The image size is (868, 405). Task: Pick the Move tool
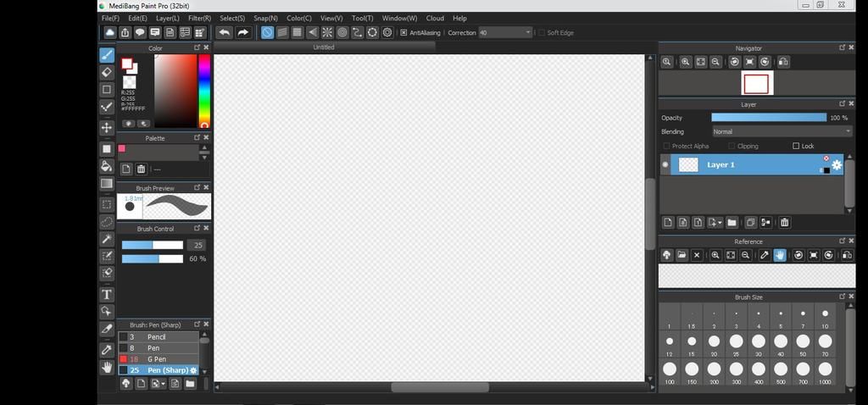point(107,128)
